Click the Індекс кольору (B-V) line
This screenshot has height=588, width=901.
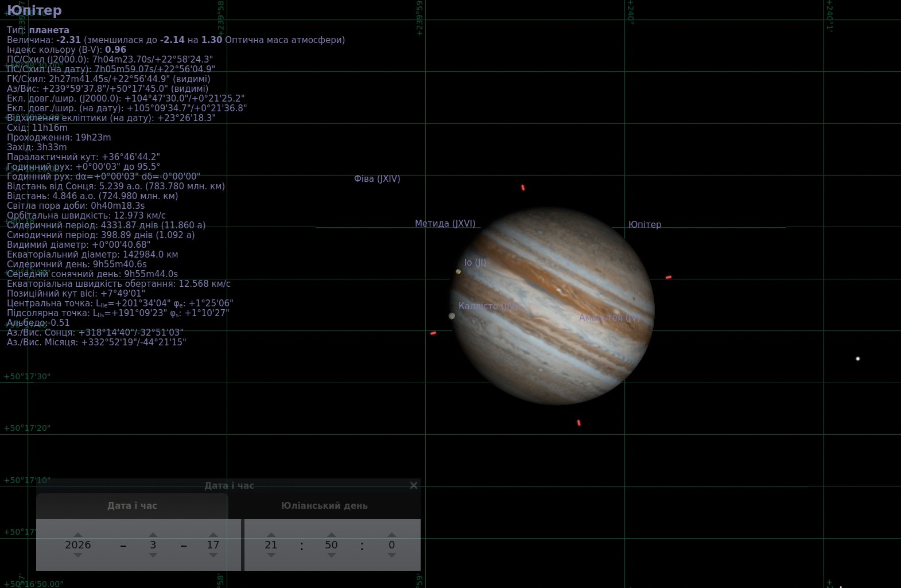67,49
